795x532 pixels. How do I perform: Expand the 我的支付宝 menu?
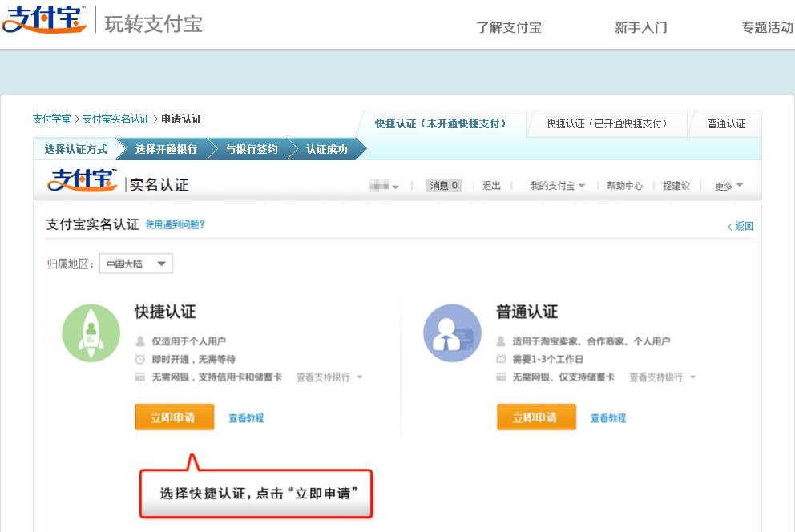click(x=557, y=186)
